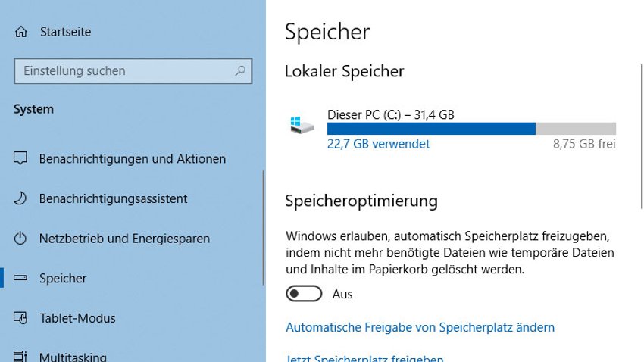Click Jetzt Speicherplatz freigeben link
This screenshot has height=362, width=644.
click(x=364, y=358)
